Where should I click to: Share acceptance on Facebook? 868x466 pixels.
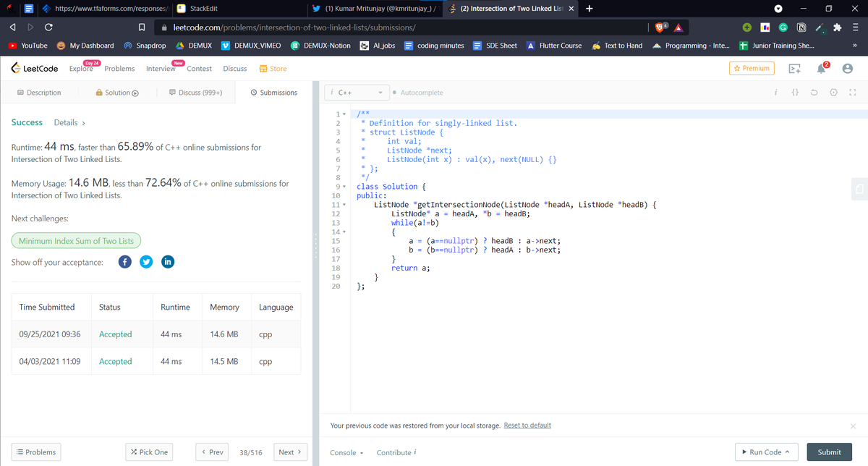(124, 262)
